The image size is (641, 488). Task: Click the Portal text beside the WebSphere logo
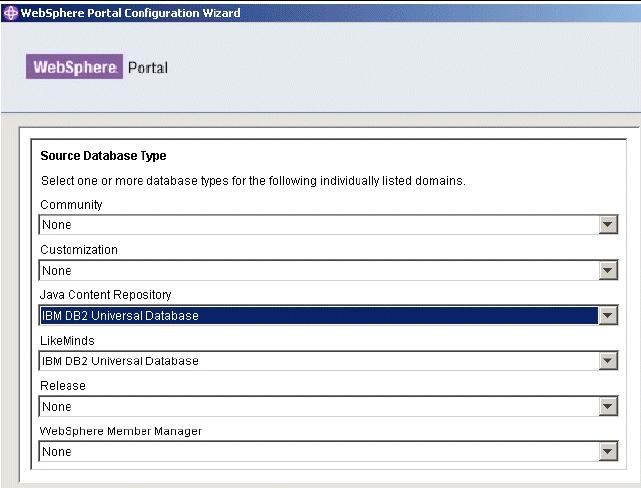tap(148, 67)
